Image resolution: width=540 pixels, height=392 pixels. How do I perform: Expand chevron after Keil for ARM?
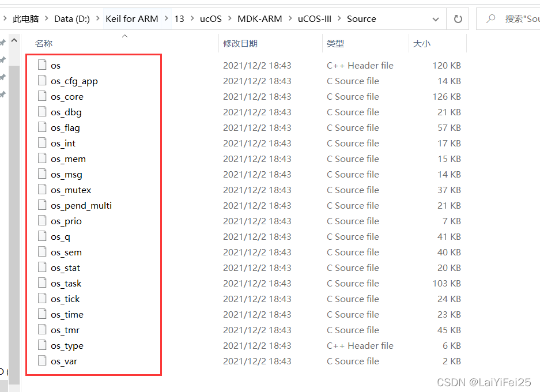[x=167, y=18]
